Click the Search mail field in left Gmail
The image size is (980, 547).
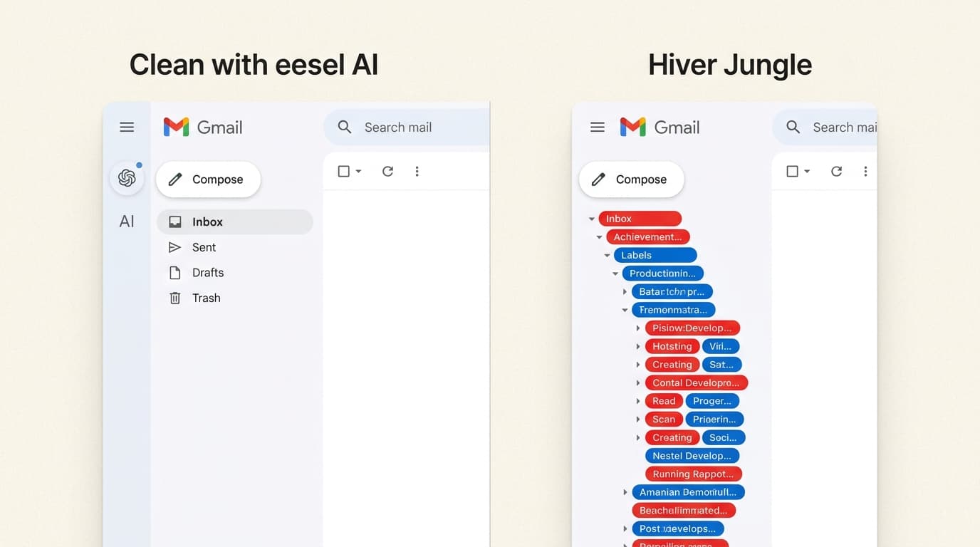point(413,127)
